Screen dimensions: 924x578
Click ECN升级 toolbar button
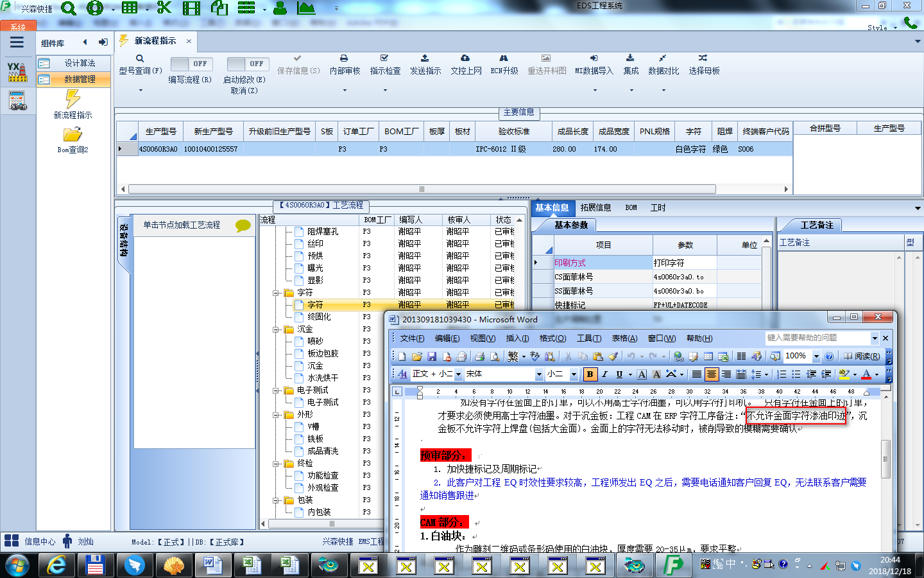504,65
